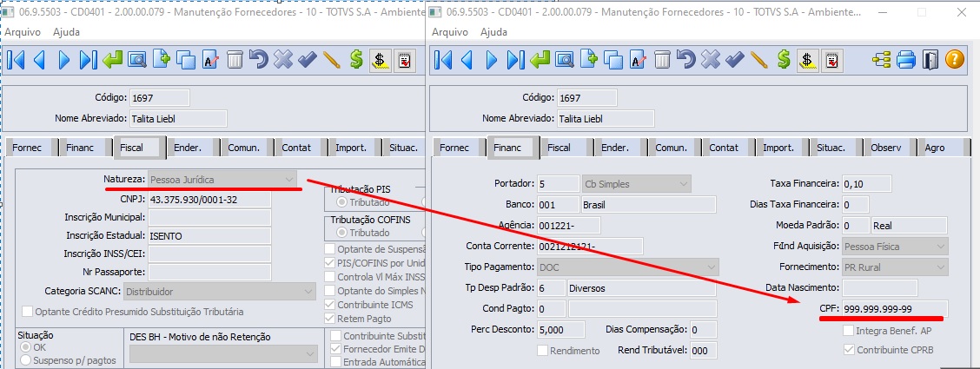Toggle Contribuinte CPRB checkbox
The height and width of the screenshot is (369, 980).
(849, 350)
